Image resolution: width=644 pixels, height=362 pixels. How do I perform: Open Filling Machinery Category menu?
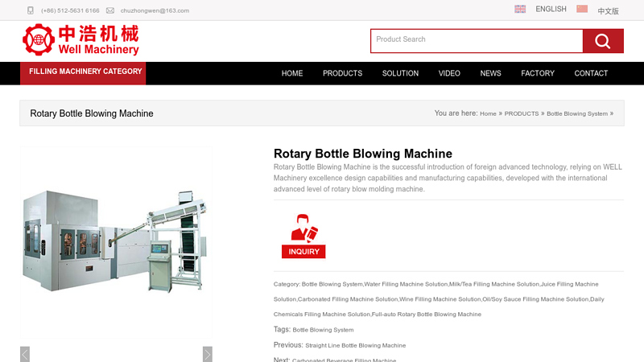[83, 73]
